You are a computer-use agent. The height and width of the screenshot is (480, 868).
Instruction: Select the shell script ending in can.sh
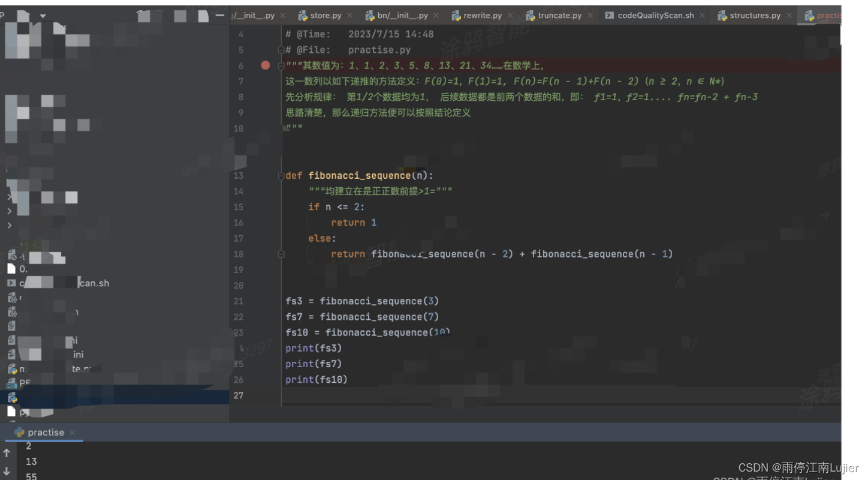[x=64, y=283]
